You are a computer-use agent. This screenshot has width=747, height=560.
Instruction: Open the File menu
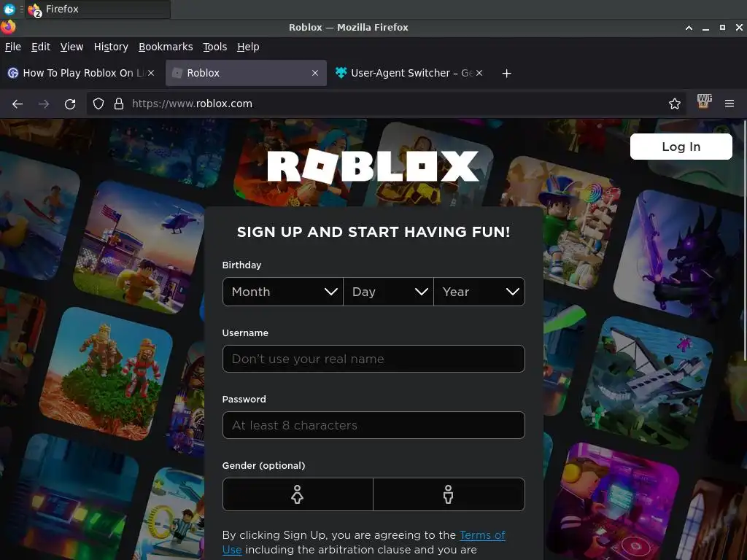tap(13, 47)
